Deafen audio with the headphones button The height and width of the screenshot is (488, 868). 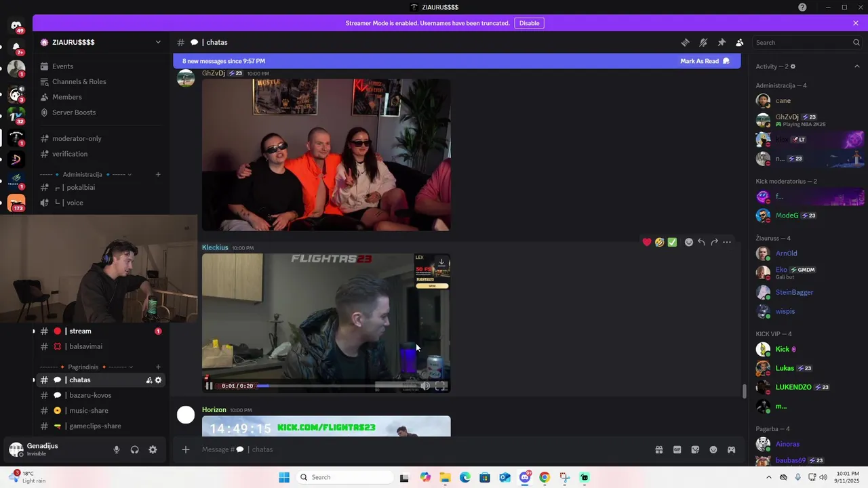click(134, 449)
